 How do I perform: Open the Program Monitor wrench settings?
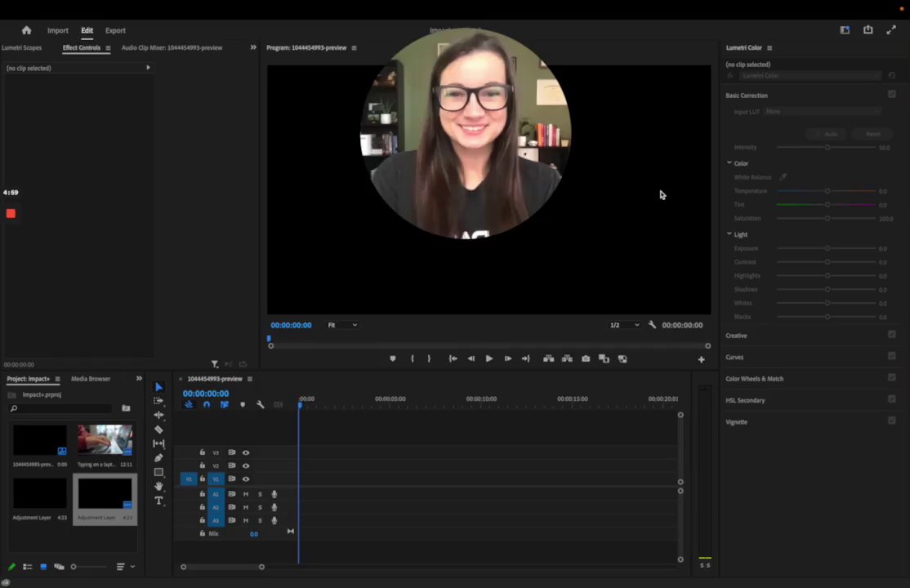[652, 325]
